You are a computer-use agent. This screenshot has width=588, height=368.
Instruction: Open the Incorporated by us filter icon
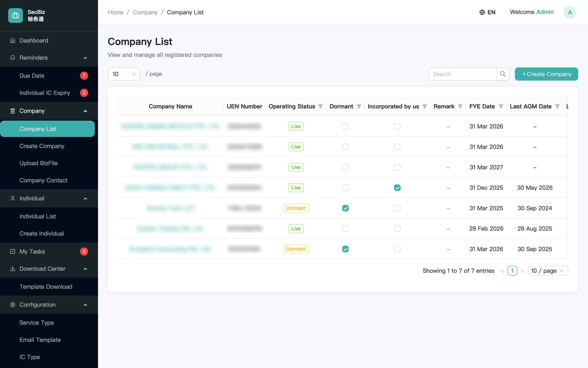point(424,106)
